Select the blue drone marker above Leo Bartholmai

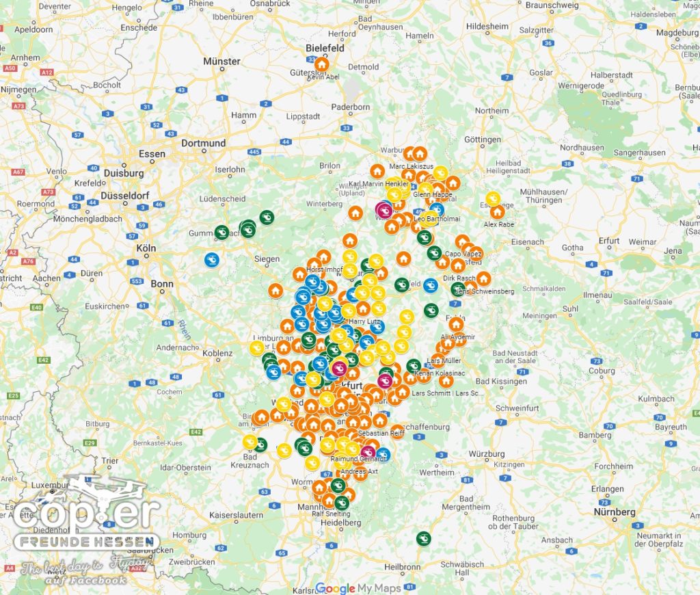[x=436, y=209]
